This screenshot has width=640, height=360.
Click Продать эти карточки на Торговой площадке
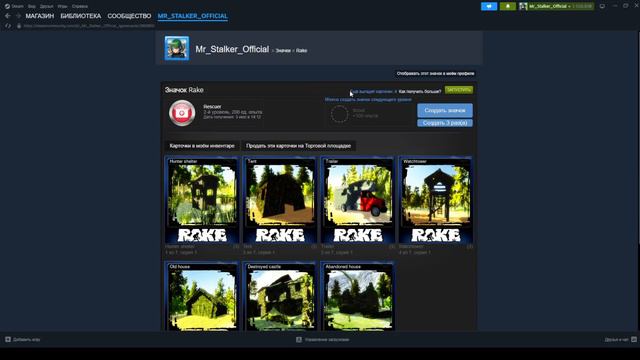(x=298, y=146)
